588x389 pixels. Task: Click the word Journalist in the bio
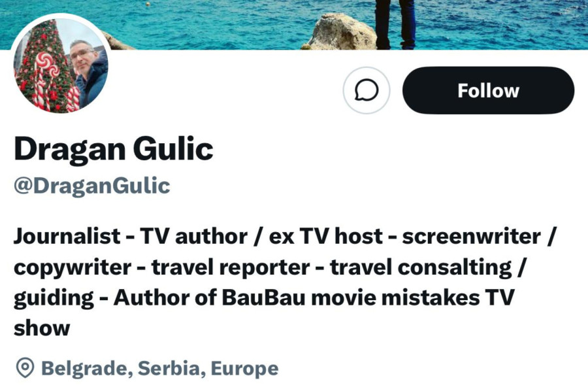point(67,236)
